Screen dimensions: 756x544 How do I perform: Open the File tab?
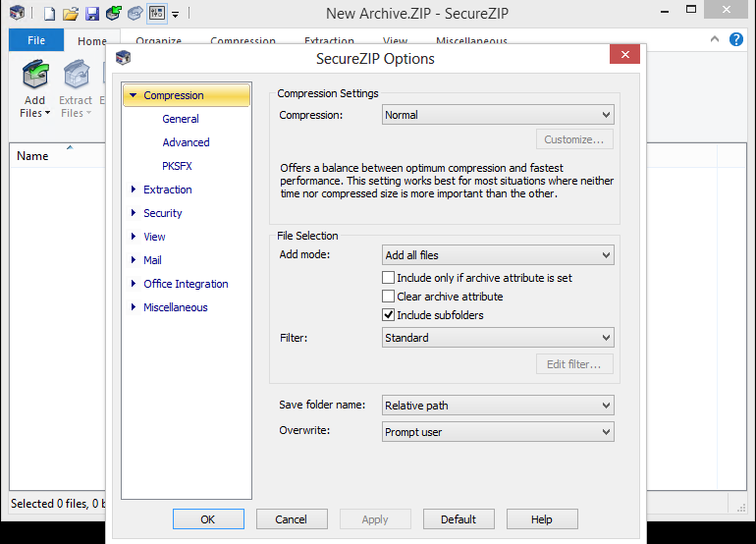pyautogui.click(x=36, y=40)
